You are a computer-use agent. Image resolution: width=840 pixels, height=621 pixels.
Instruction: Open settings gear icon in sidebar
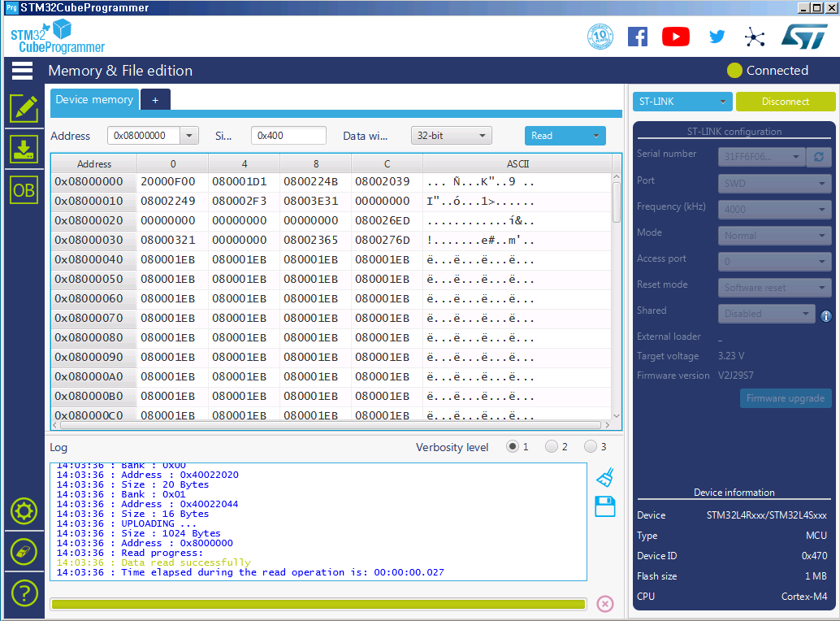tap(24, 511)
